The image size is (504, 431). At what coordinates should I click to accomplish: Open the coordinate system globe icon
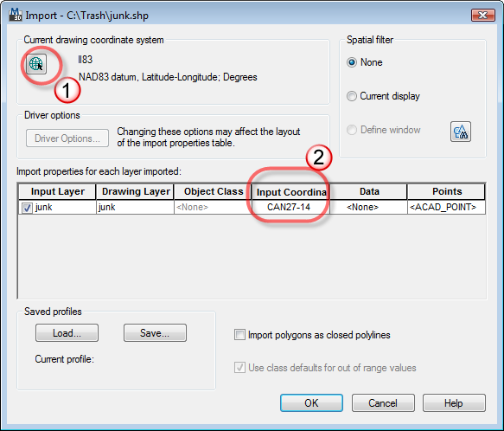coord(36,64)
